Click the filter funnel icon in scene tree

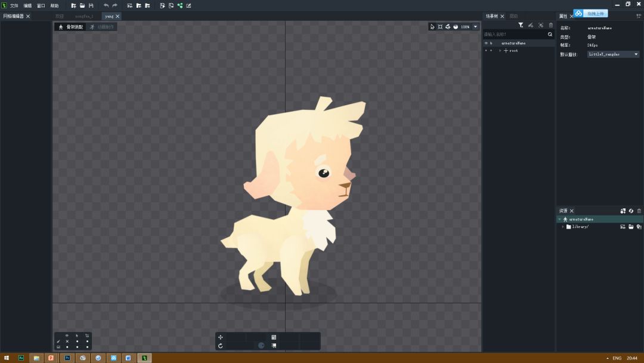pos(521,25)
